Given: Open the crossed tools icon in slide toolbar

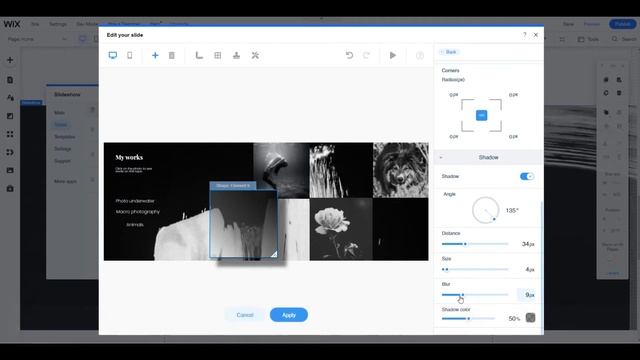Looking at the screenshot, I should point(255,55).
